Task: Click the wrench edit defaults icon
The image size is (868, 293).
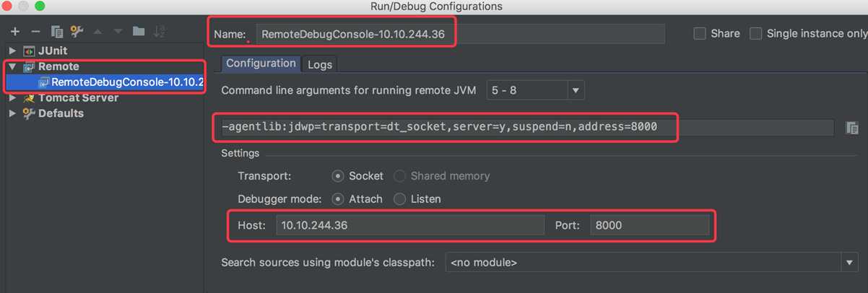Action: pyautogui.click(x=77, y=32)
